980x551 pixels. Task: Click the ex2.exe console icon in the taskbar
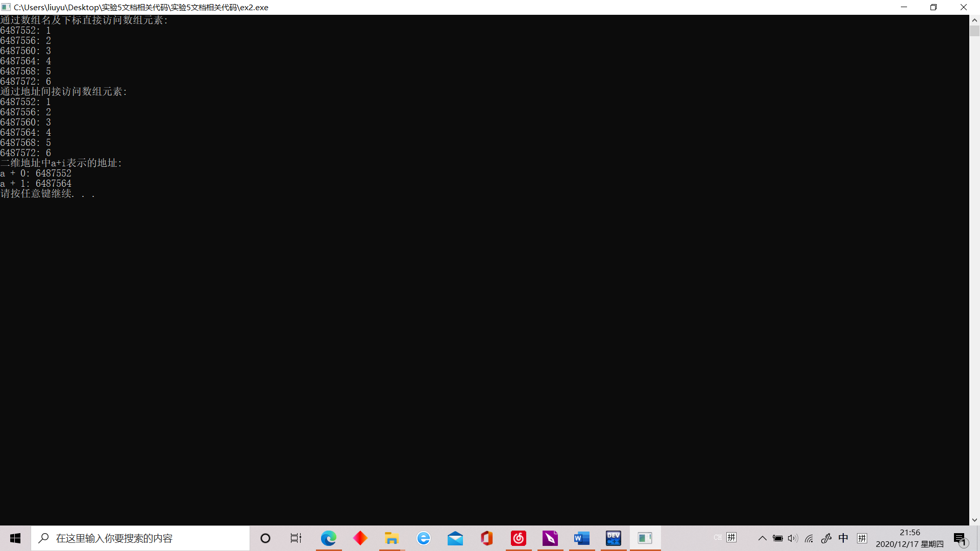(645, 538)
